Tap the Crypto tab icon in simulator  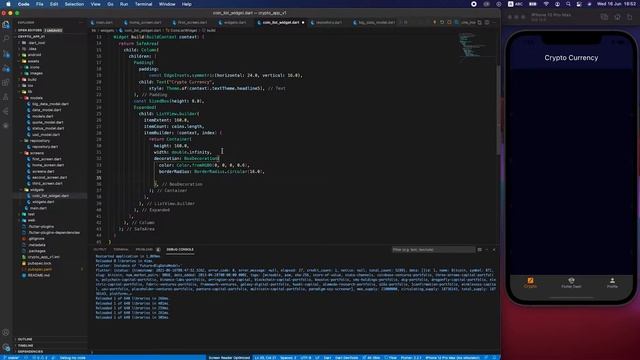[530, 280]
